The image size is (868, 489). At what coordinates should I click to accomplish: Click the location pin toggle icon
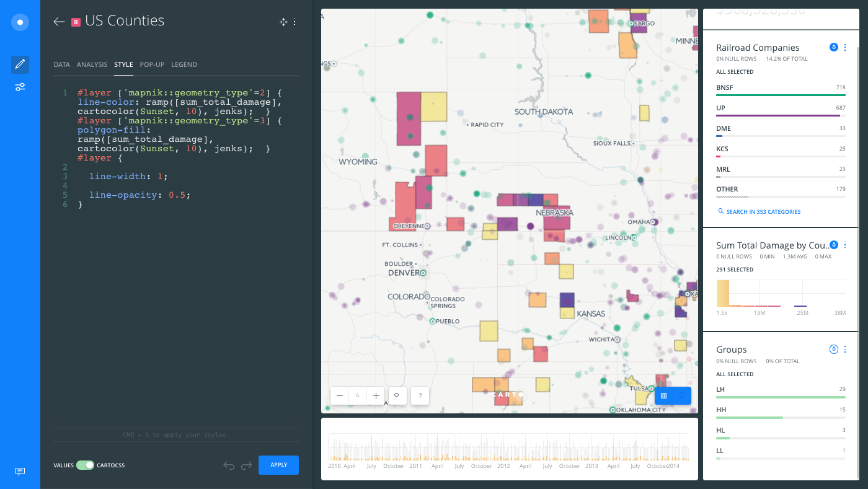pos(682,395)
